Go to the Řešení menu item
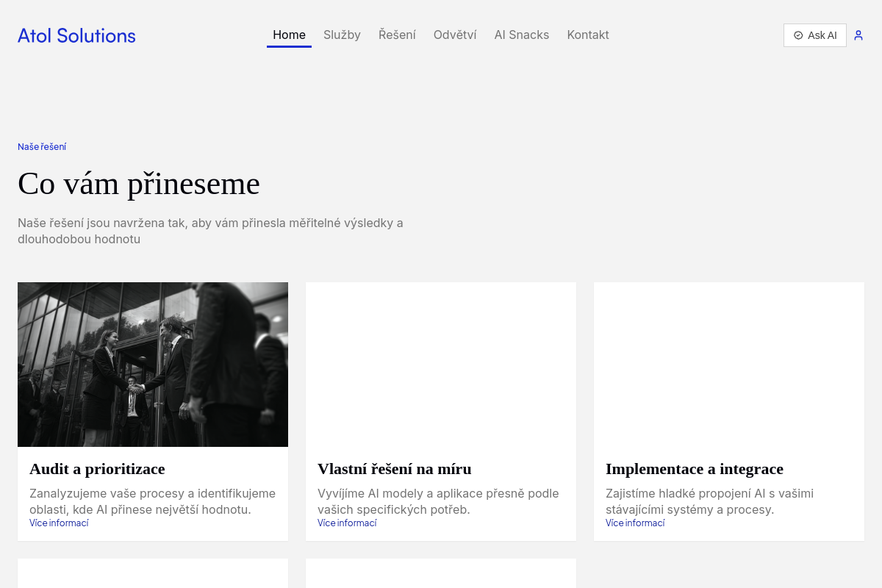The image size is (882, 588). 397,35
